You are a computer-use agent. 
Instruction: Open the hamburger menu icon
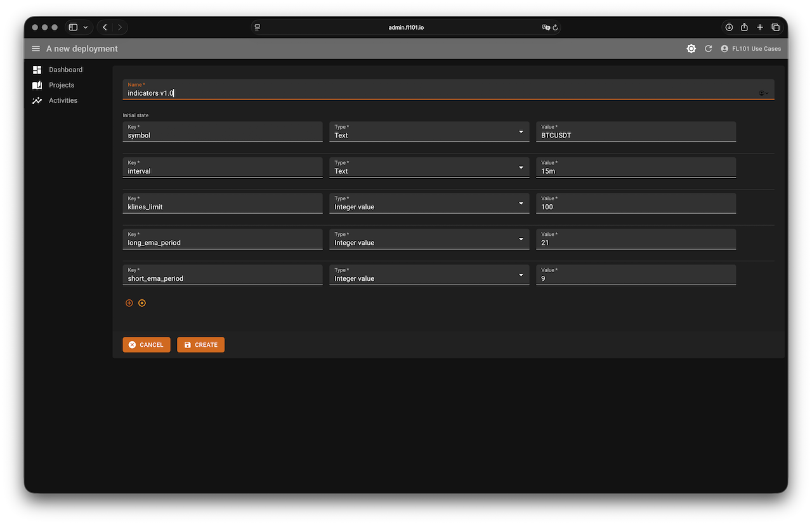(36, 49)
